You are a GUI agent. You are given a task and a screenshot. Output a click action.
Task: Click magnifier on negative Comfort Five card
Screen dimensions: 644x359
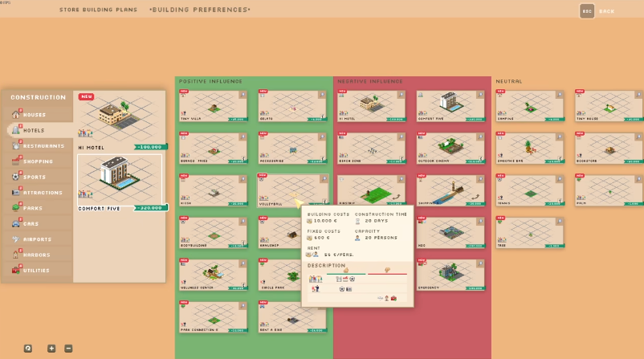(480, 95)
